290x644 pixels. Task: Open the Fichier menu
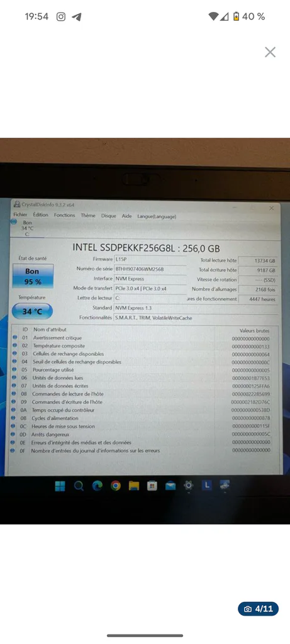tap(20, 215)
